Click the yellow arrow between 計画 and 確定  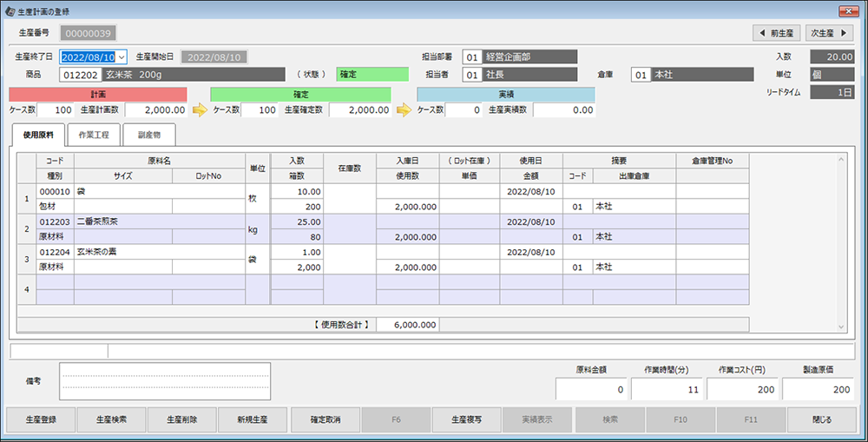point(199,110)
